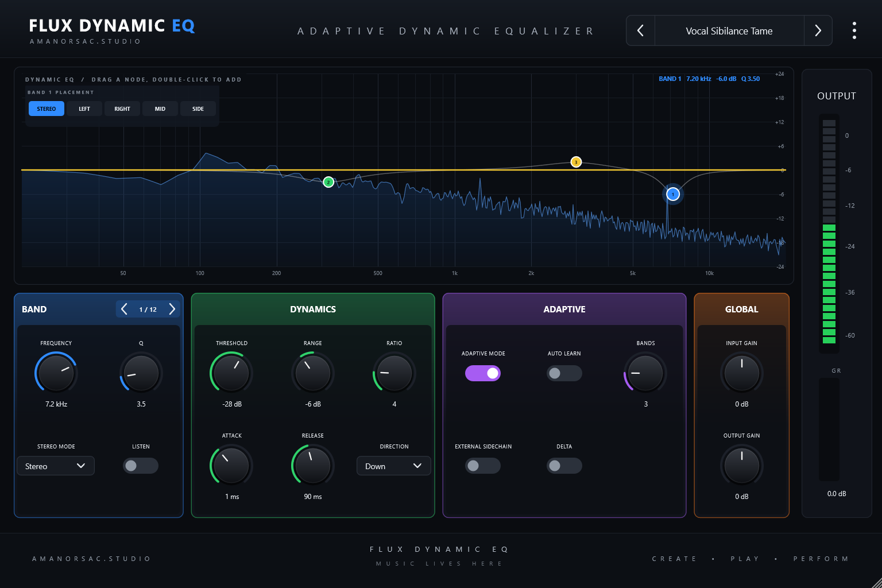Select previous band in Band panel

click(124, 309)
